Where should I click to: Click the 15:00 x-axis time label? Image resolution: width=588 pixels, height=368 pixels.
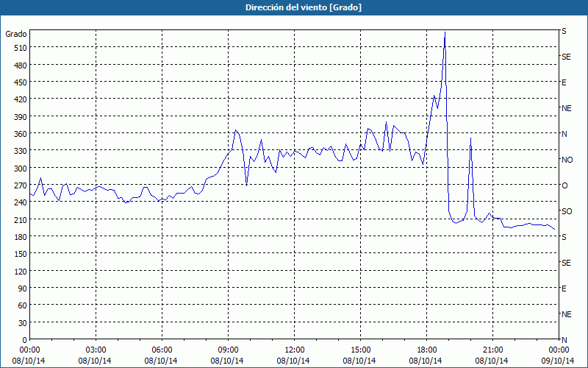(x=360, y=350)
